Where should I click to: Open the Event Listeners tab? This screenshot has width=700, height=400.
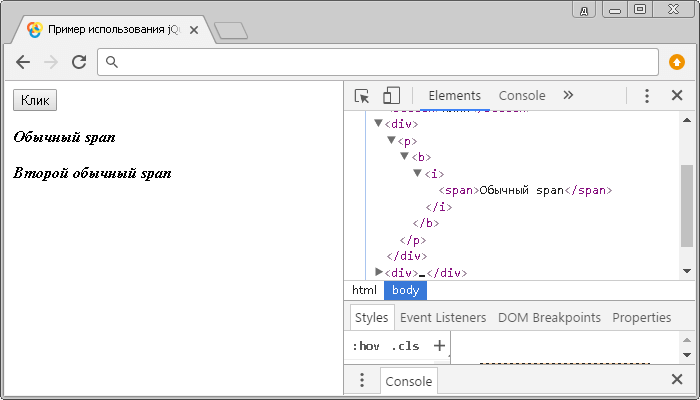(443, 318)
